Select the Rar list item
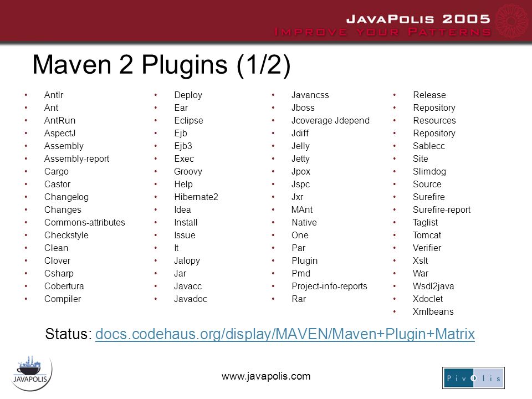 299,299
